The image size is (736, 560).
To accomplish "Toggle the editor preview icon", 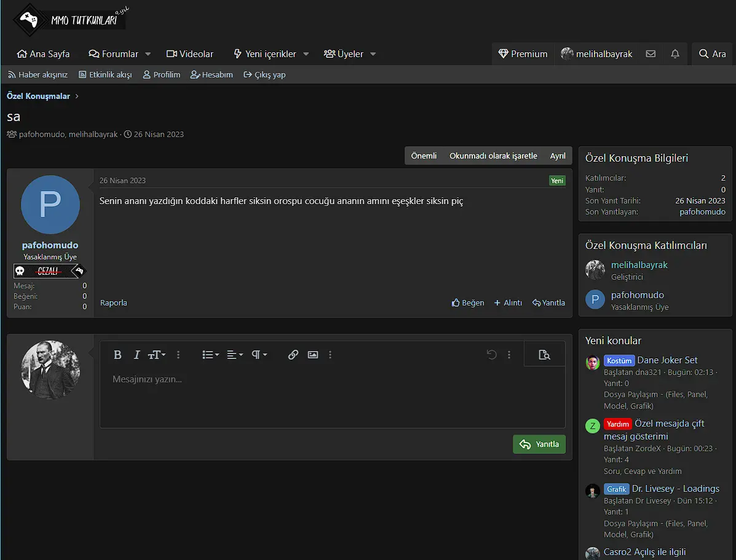I will tap(544, 355).
